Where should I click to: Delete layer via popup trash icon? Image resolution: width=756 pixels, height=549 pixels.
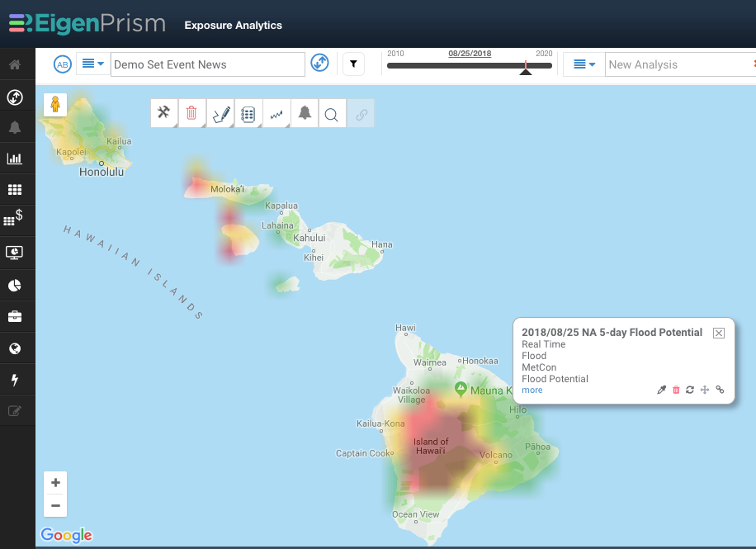(x=676, y=390)
